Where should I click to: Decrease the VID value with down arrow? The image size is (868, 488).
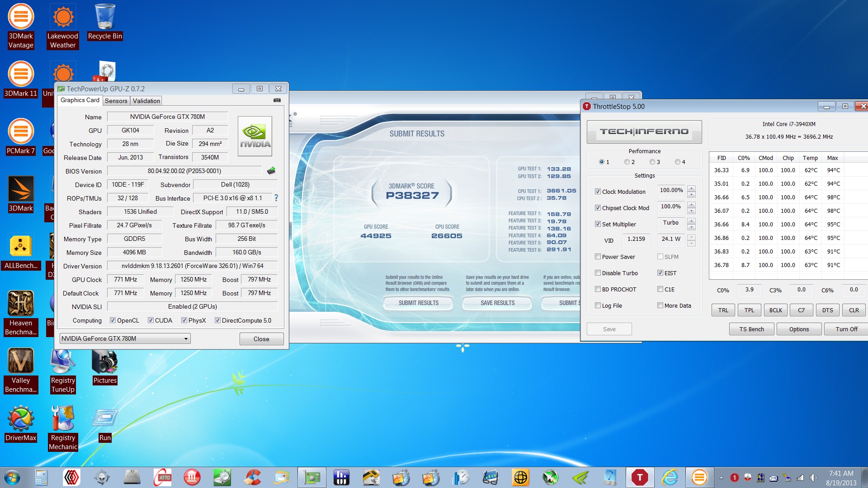pos(691,244)
